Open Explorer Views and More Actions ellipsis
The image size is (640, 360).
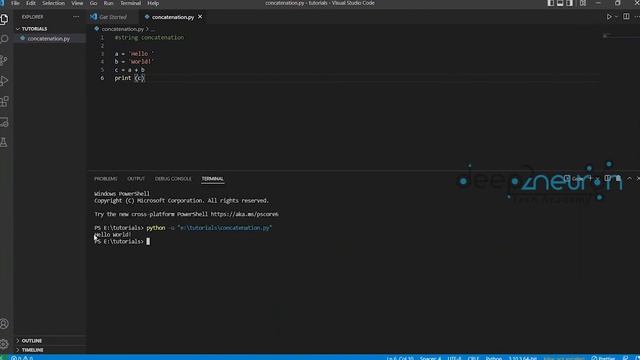point(76,17)
